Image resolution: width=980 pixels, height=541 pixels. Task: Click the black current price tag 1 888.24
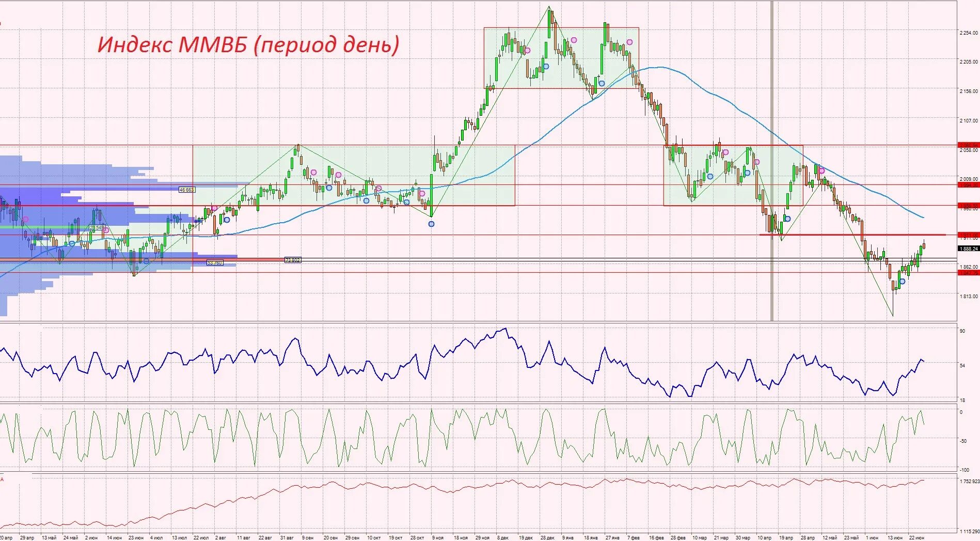(x=969, y=249)
